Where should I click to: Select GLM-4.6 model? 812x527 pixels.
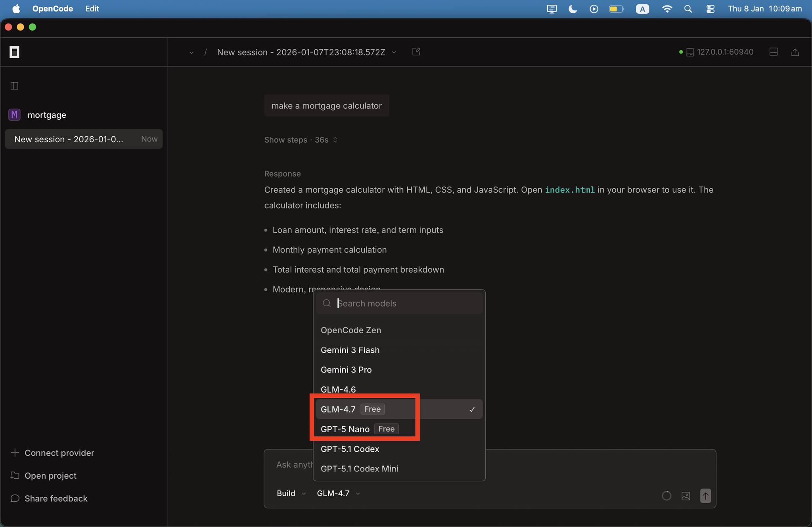399,389
